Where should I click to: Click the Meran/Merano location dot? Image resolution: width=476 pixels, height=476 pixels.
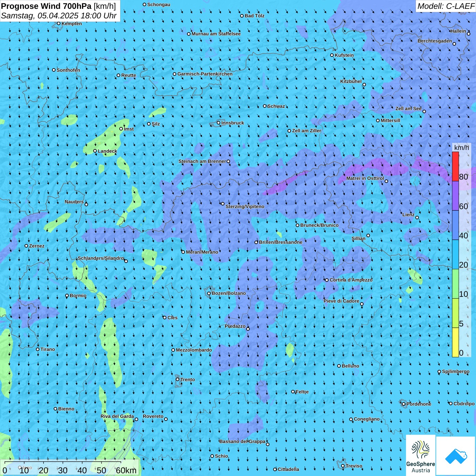(183, 252)
